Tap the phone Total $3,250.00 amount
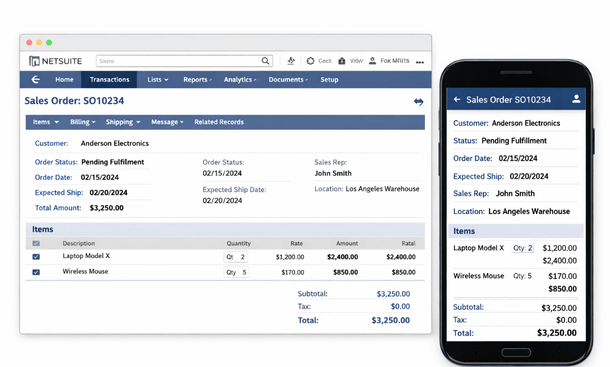610x367 pixels. pyautogui.click(x=557, y=333)
